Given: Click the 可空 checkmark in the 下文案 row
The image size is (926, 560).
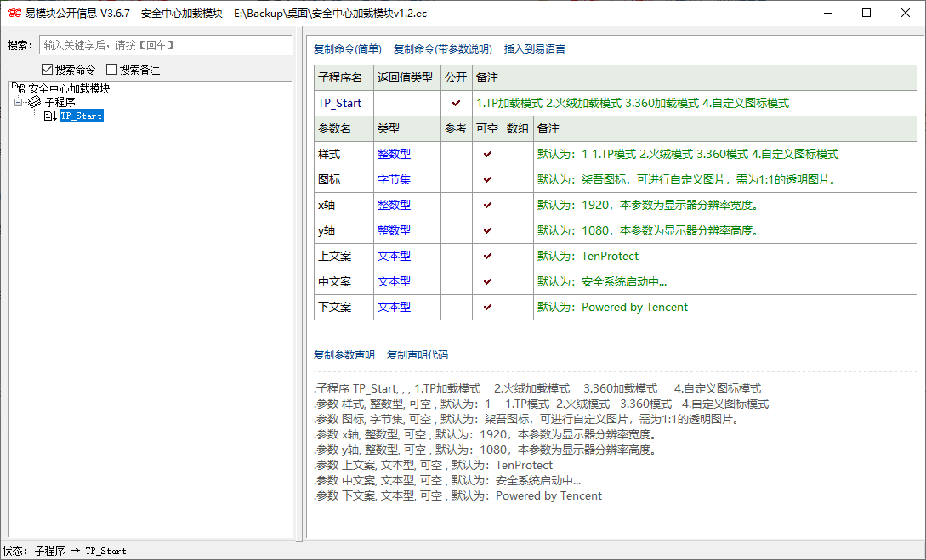Looking at the screenshot, I should click(x=488, y=307).
